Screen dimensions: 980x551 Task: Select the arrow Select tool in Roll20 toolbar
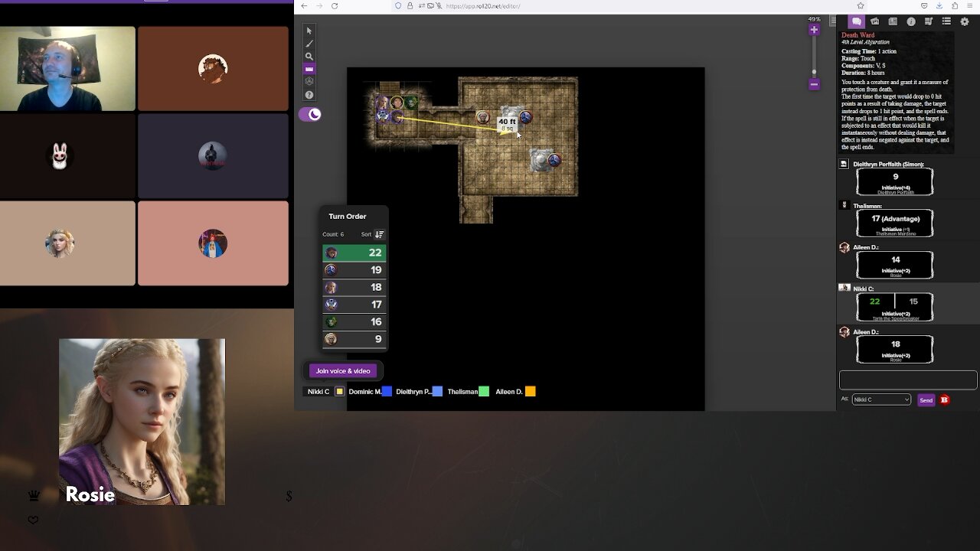tap(309, 31)
